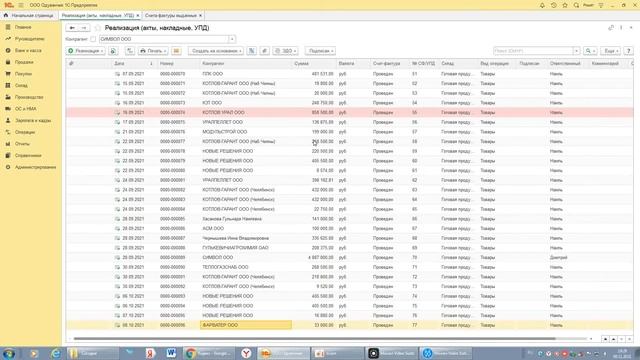Screen dimensions: 640x360
Task: Open form options three-dots icon
Action: coord(621,28)
